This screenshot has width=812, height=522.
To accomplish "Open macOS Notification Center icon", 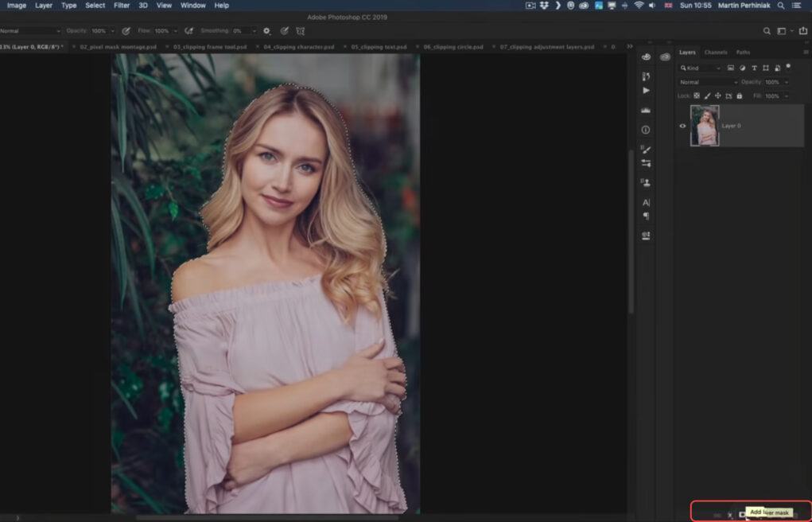I will [x=796, y=6].
